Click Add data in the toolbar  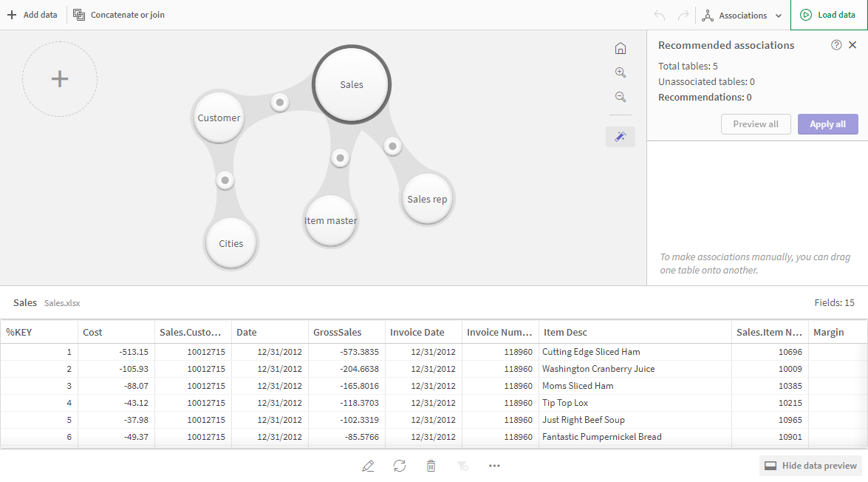coord(33,14)
